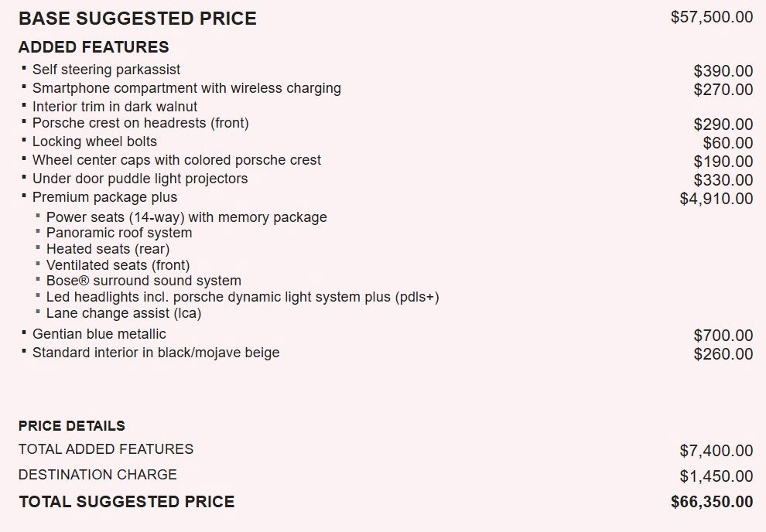766x532 pixels.
Task: Select the $57,500.00 base price value
Action: (x=712, y=17)
